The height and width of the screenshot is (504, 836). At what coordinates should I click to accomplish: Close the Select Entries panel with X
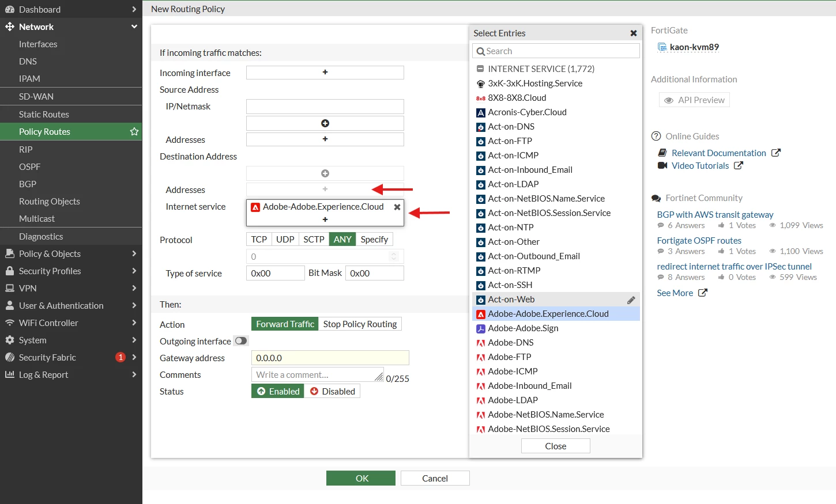tap(634, 33)
